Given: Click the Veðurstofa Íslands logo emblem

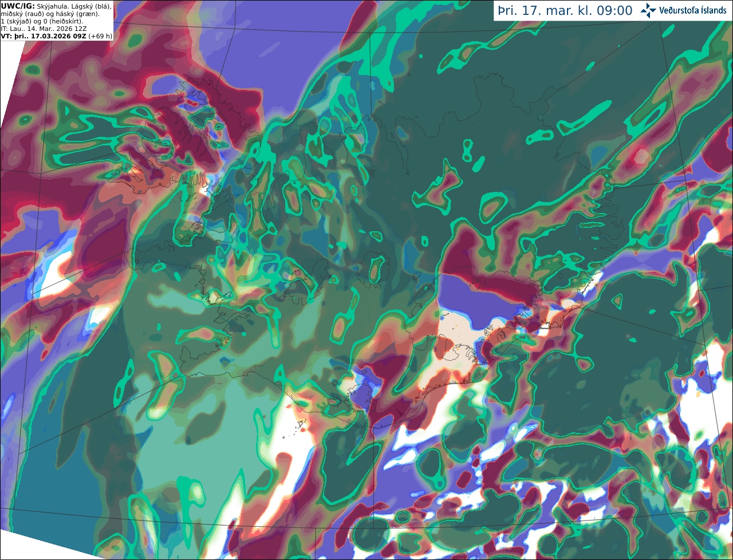Looking at the screenshot, I should [648, 10].
